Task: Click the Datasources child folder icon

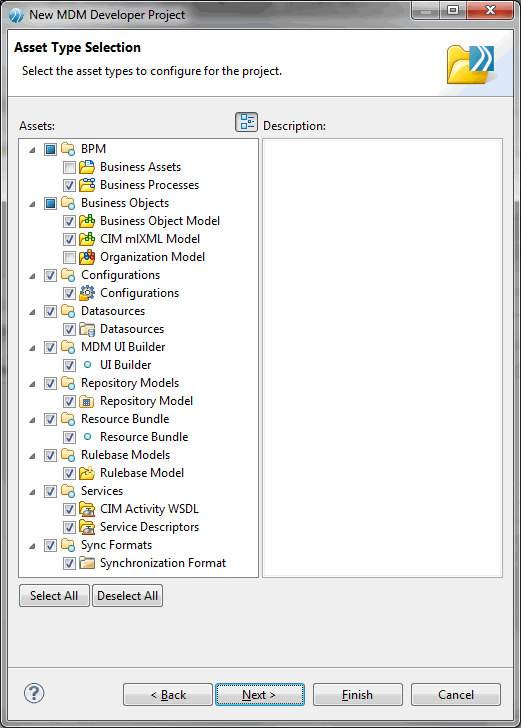Action: point(87,329)
